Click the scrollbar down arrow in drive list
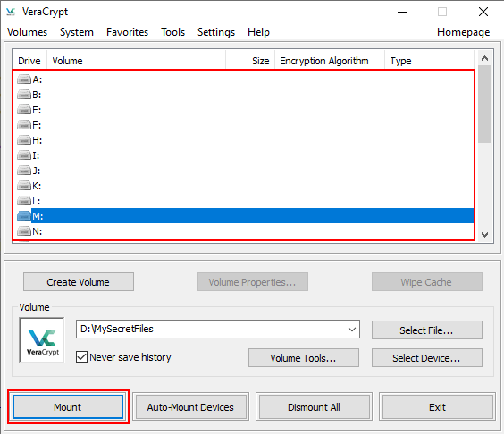This screenshot has width=504, height=434. (x=484, y=235)
